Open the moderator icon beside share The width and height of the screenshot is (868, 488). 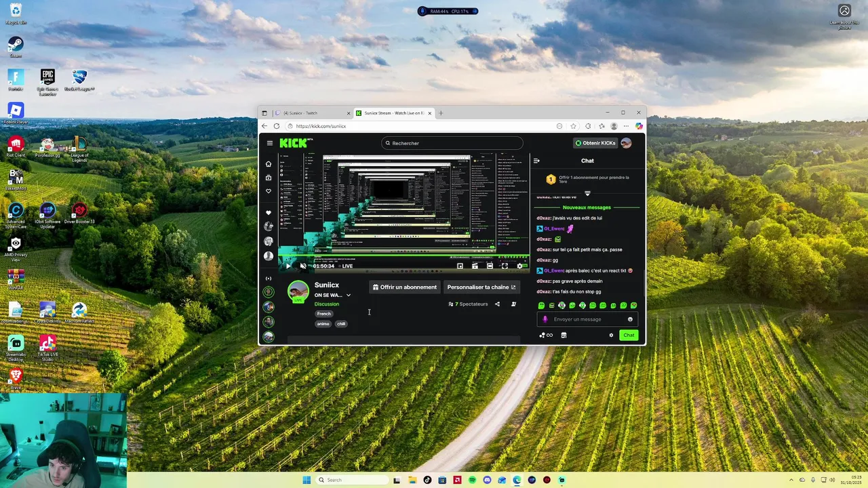coord(513,304)
